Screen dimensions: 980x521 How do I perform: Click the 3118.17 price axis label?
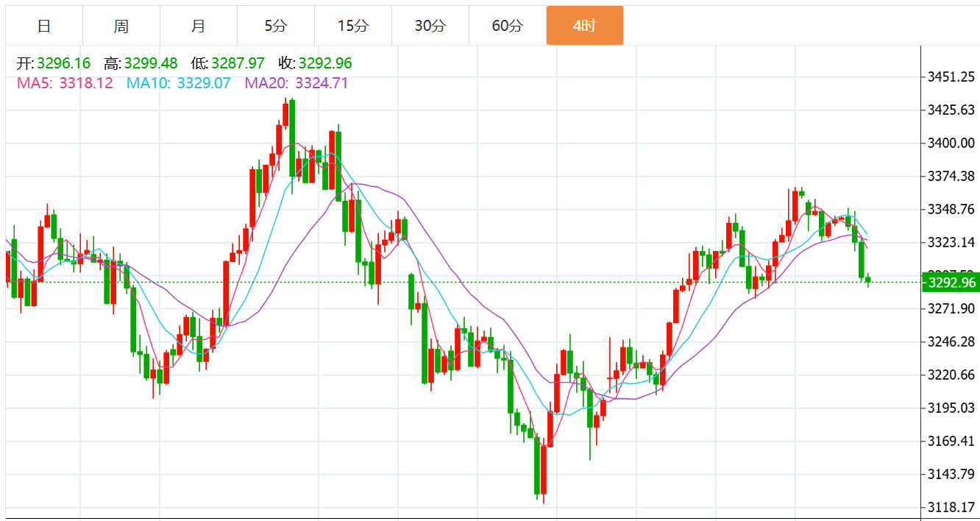click(951, 508)
